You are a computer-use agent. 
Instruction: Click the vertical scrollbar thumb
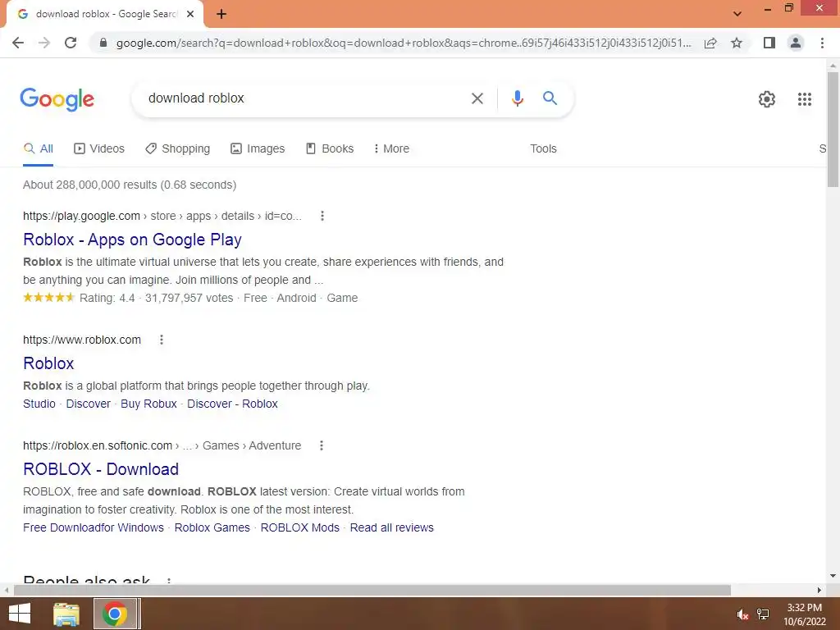pos(833,129)
